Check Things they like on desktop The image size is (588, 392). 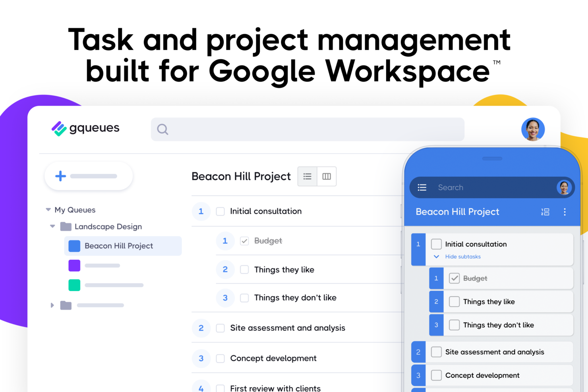coord(244,270)
